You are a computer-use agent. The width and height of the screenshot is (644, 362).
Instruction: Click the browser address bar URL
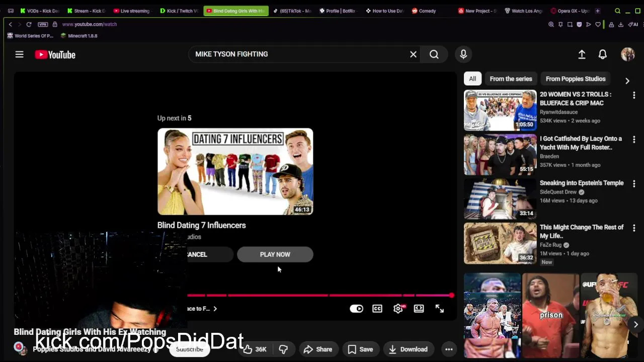[90, 24]
